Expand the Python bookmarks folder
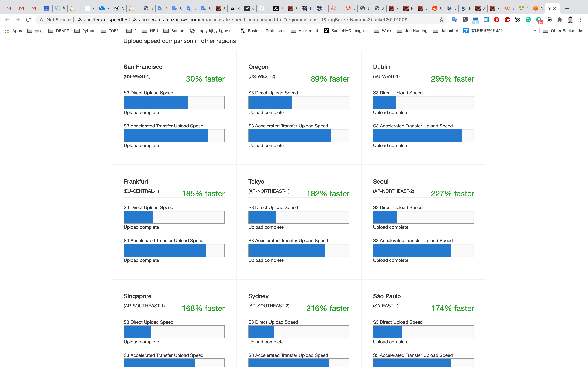This screenshot has width=588, height=367. point(85,31)
